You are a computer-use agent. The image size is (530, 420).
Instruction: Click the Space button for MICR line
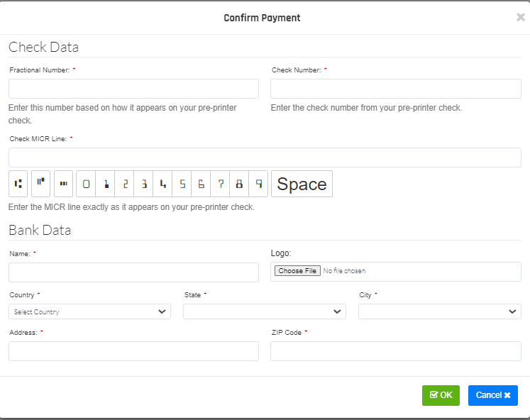(302, 184)
